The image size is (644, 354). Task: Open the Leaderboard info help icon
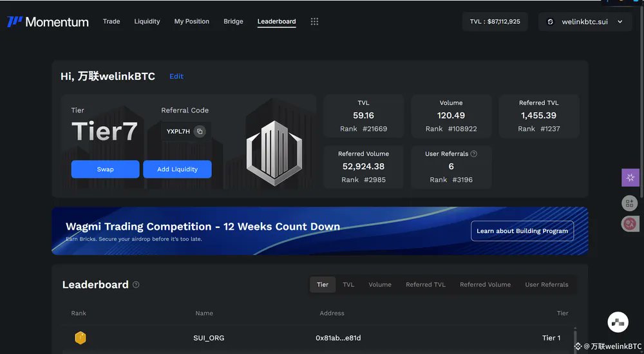coord(136,284)
